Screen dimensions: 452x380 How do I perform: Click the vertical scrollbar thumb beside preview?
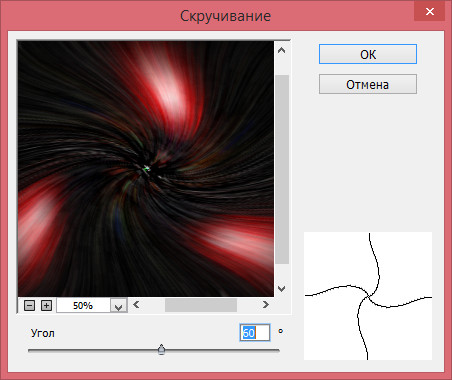tap(282, 170)
